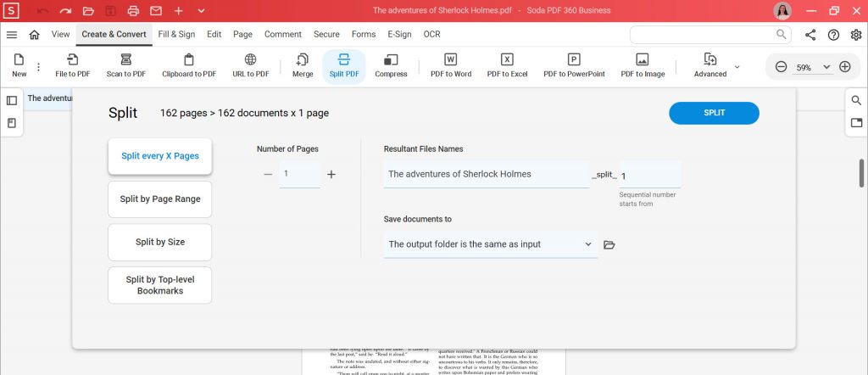Image resolution: width=868 pixels, height=375 pixels.
Task: Open the Comment tab
Action: (x=283, y=34)
